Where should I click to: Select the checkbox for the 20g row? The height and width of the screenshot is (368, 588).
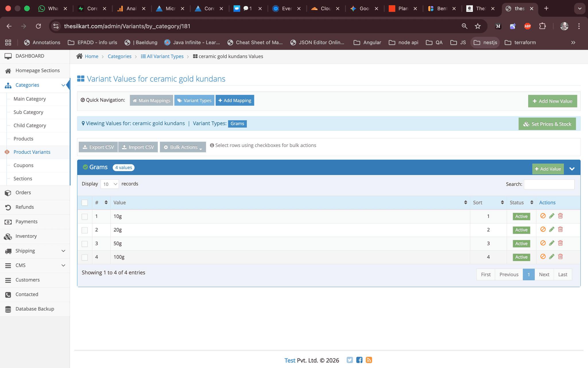tap(84, 230)
